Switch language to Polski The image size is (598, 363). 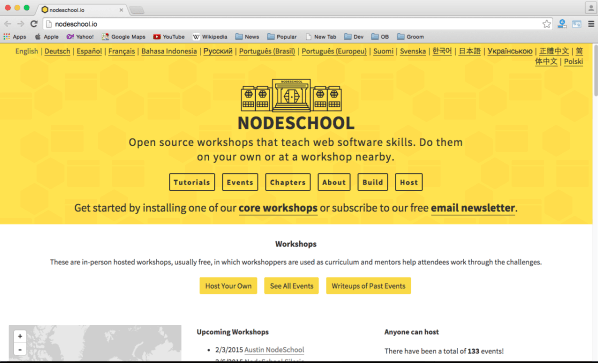click(x=574, y=61)
